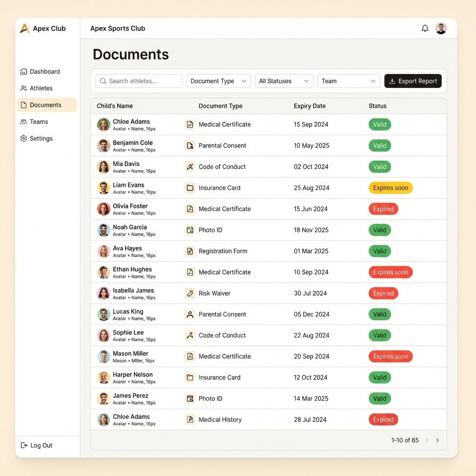Sort by the Expiry Date column header
The height and width of the screenshot is (476, 476).
(x=310, y=106)
